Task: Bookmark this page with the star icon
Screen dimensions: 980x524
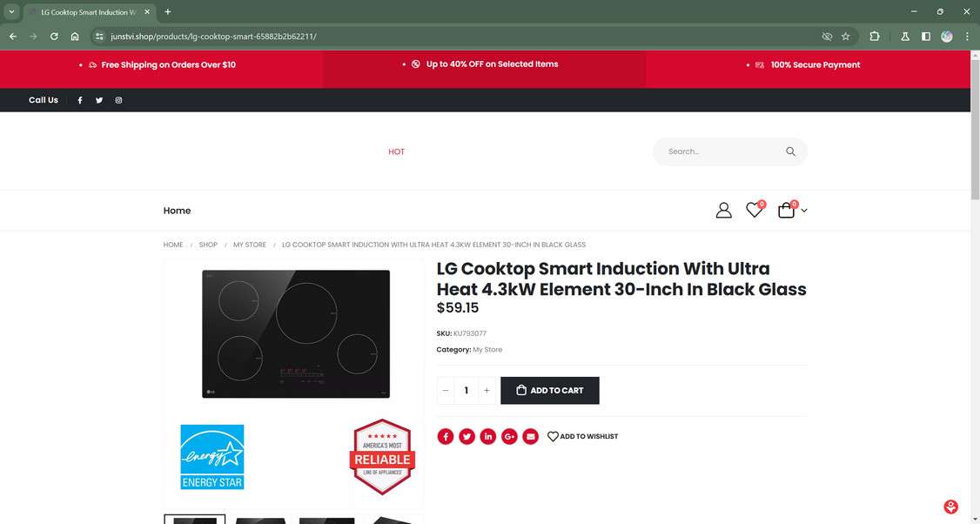Action: point(846,37)
